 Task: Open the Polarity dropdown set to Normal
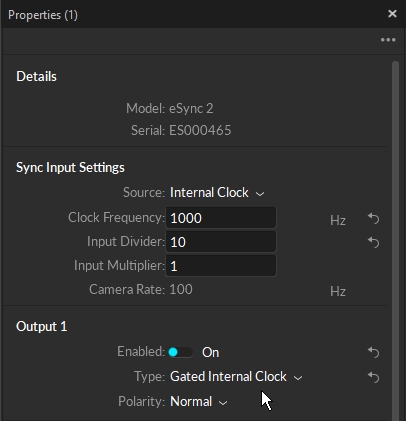tap(199, 402)
